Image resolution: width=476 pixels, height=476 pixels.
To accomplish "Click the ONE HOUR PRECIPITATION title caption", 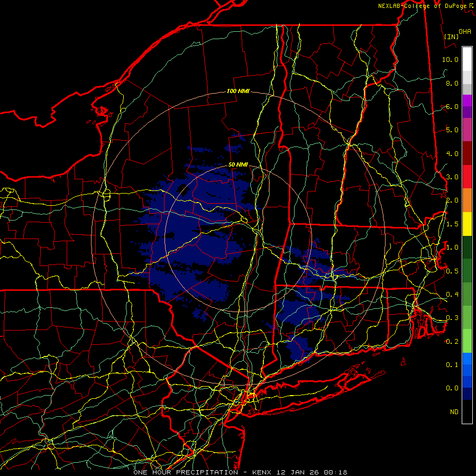I will tap(186, 472).
